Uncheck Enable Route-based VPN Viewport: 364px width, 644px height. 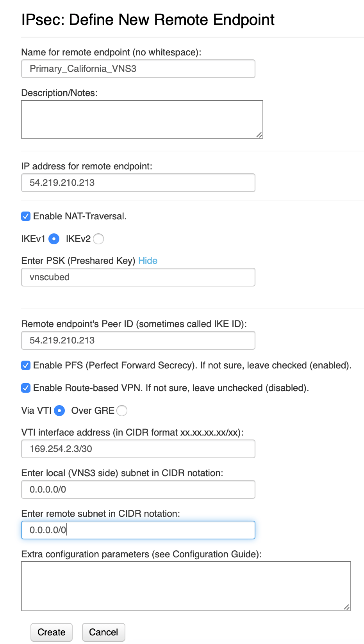tap(25, 388)
